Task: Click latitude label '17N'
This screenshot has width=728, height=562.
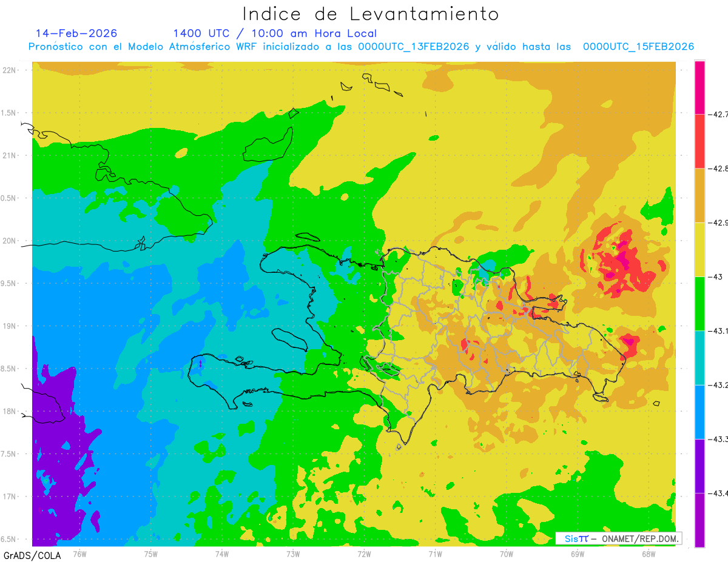Action: click(x=10, y=497)
